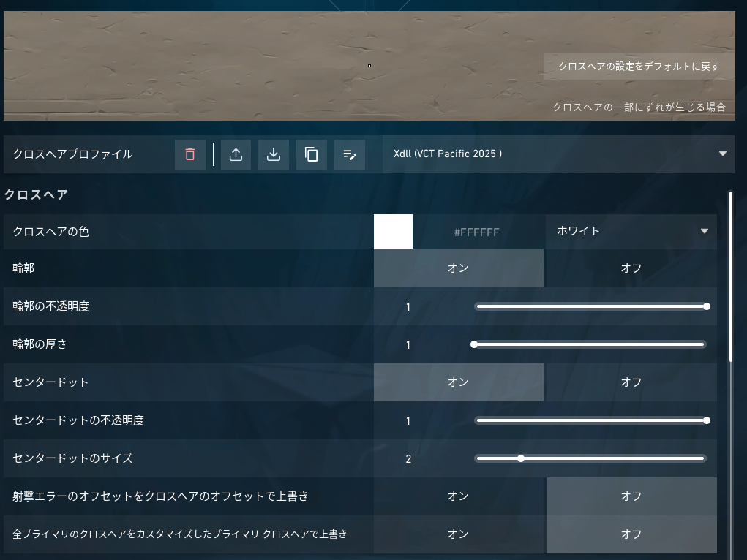Adjust the センタードットのサイズ slider

point(590,458)
